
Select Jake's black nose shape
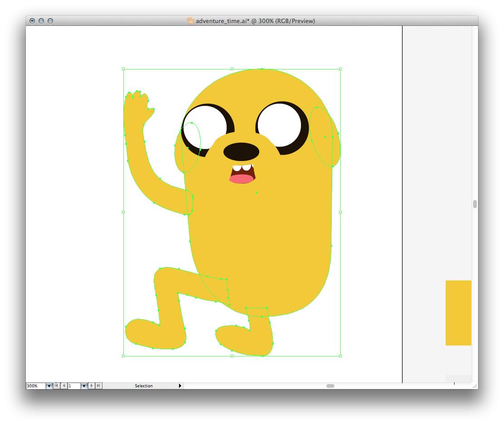tap(241, 152)
